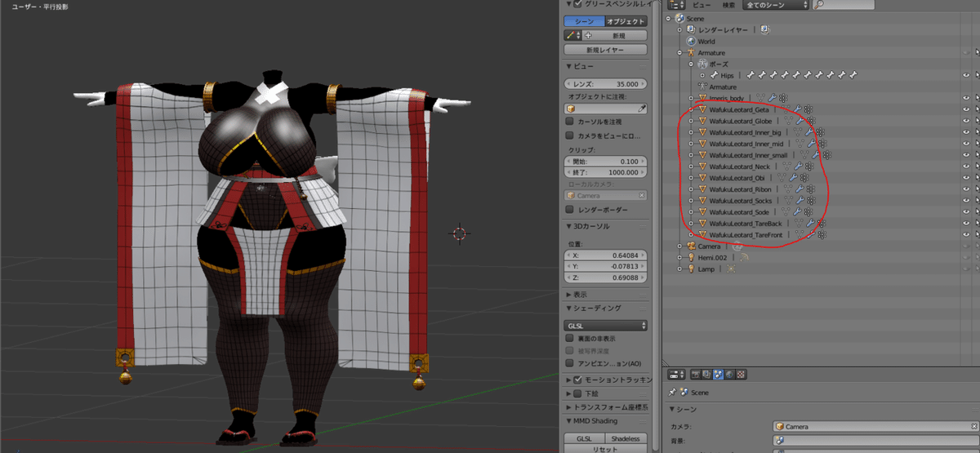Click the clip 終了 1000.000 field
The width and height of the screenshot is (980, 453).
point(606,172)
